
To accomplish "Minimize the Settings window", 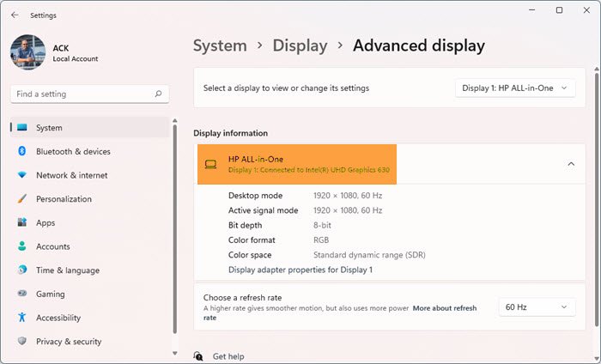I will 532,10.
